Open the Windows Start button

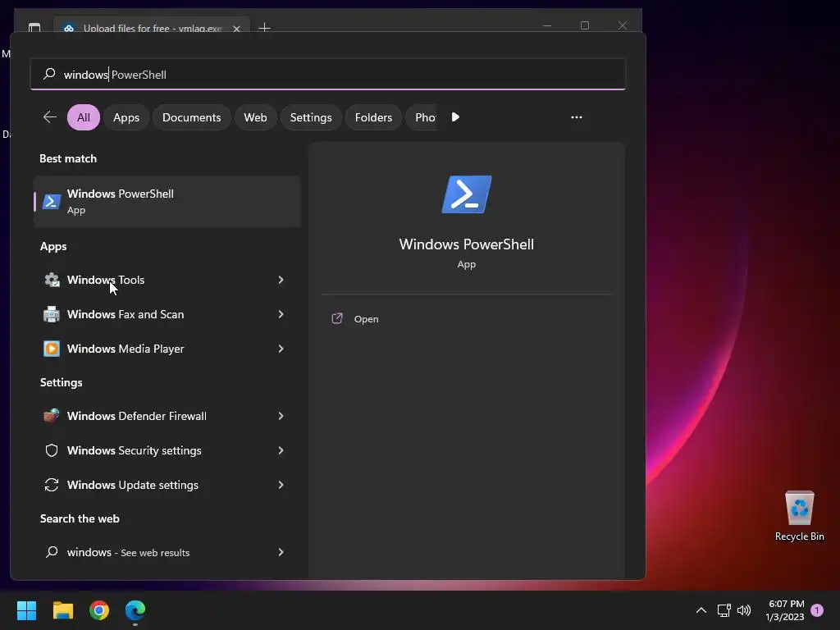pyautogui.click(x=26, y=610)
